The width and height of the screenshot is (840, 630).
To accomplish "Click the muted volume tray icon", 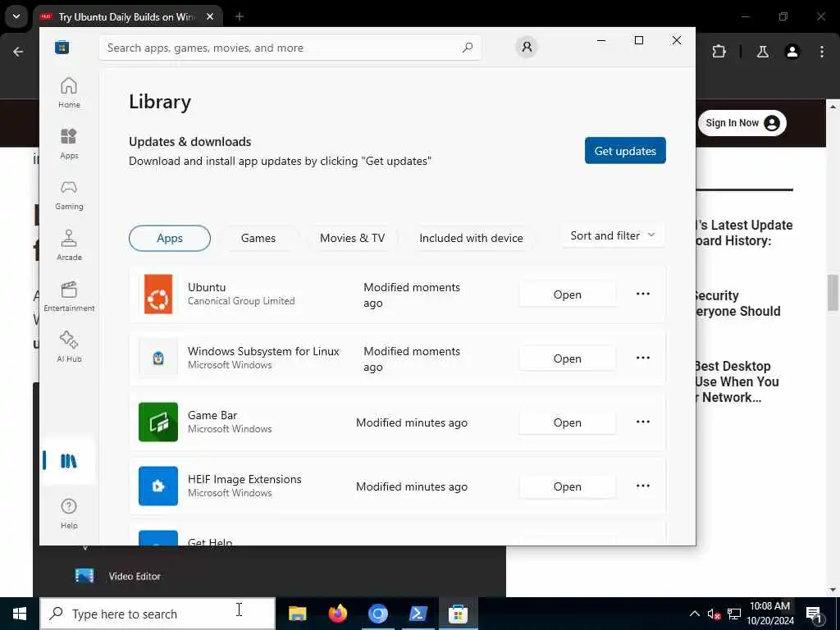I will point(714,614).
